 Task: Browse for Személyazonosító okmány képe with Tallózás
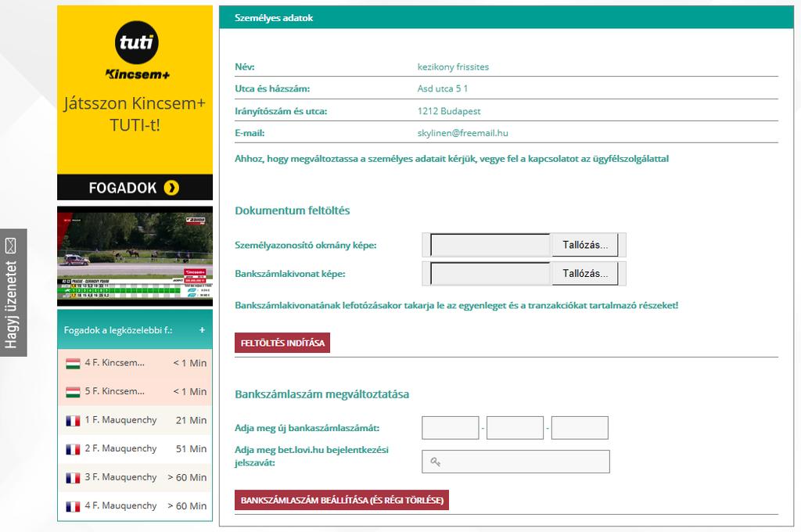pyautogui.click(x=585, y=245)
